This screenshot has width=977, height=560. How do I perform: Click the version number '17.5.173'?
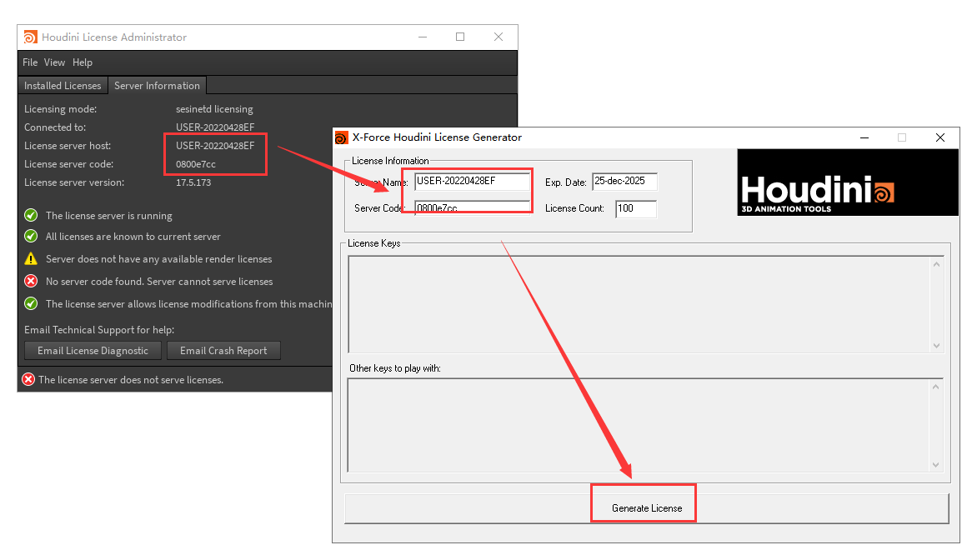click(x=193, y=182)
